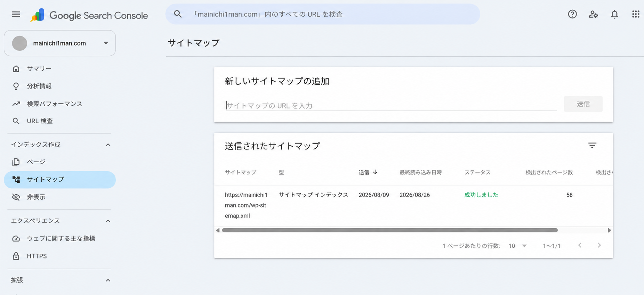Screen dimensions: 644x295
Task: Select サマリー in the sidebar
Action: tap(60, 68)
